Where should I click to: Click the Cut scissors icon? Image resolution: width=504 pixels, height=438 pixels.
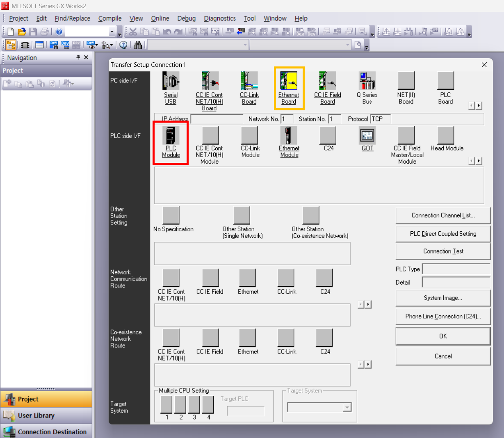133,32
